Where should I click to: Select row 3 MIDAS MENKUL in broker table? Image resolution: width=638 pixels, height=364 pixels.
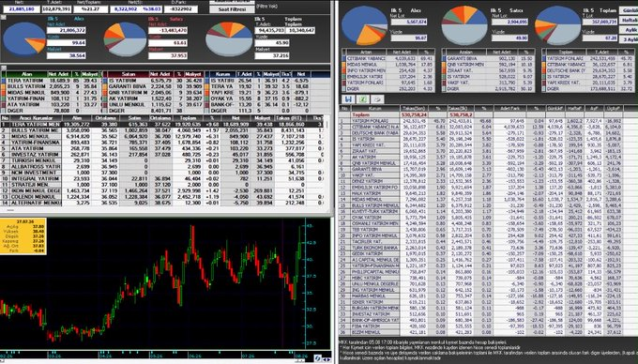[162, 137]
